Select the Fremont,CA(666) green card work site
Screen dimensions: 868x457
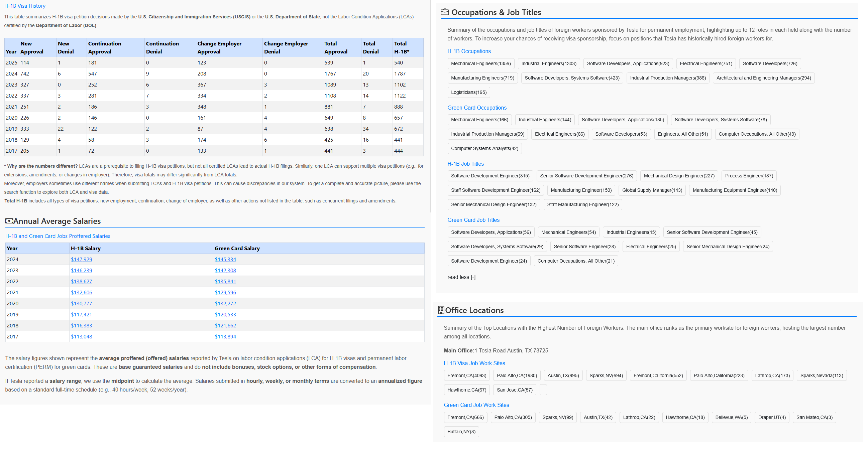[465, 418]
